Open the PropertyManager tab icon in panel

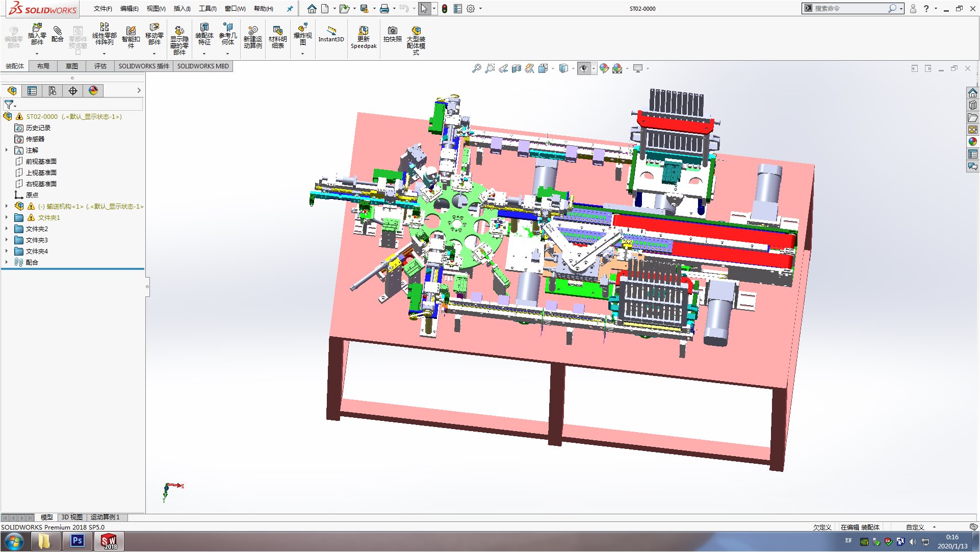coord(32,91)
